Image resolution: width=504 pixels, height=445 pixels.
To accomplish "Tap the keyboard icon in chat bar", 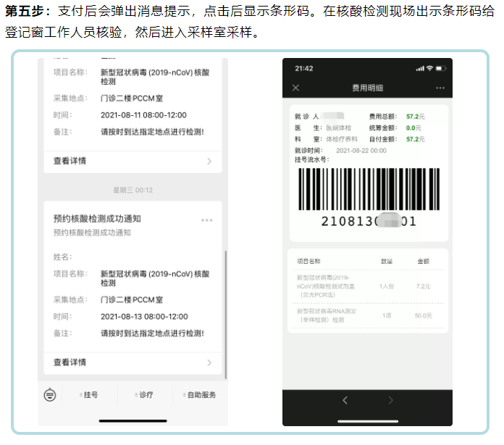I will click(x=50, y=395).
